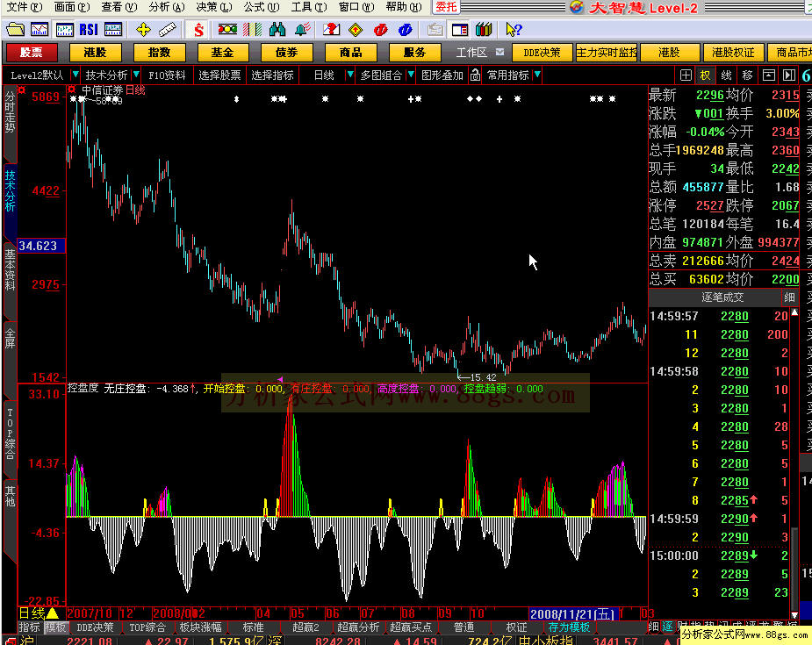Click the help pointer question icon
812x645 pixels.
[x=514, y=30]
